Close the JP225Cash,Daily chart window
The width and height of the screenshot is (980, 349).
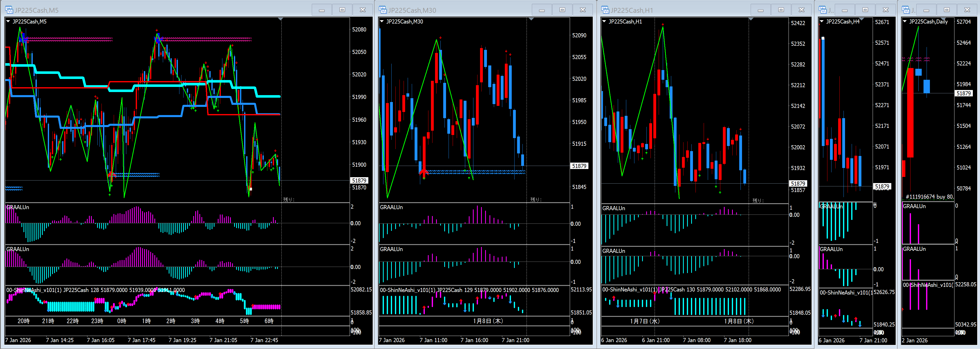pyautogui.click(x=967, y=10)
